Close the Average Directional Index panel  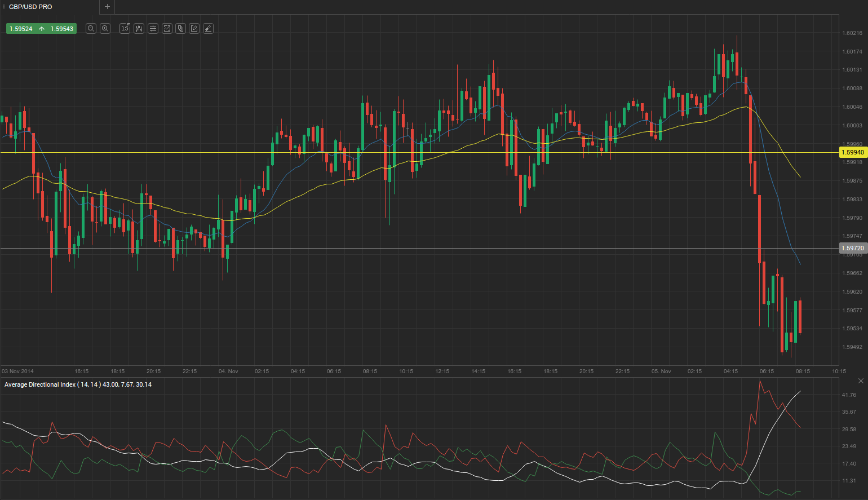pos(861,381)
